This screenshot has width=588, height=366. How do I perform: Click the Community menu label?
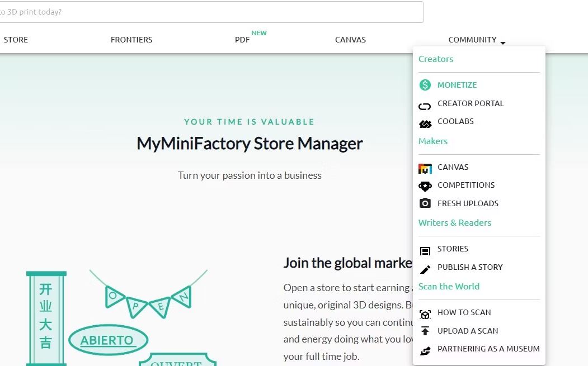(x=472, y=40)
